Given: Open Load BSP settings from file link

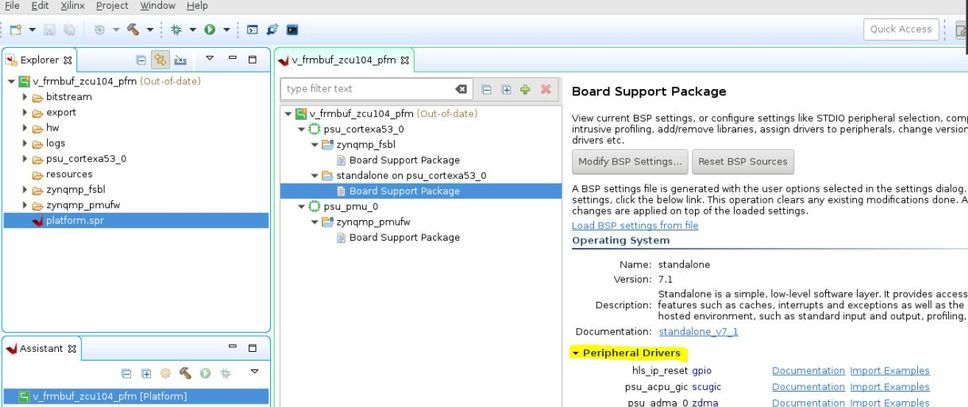Looking at the screenshot, I should point(635,225).
